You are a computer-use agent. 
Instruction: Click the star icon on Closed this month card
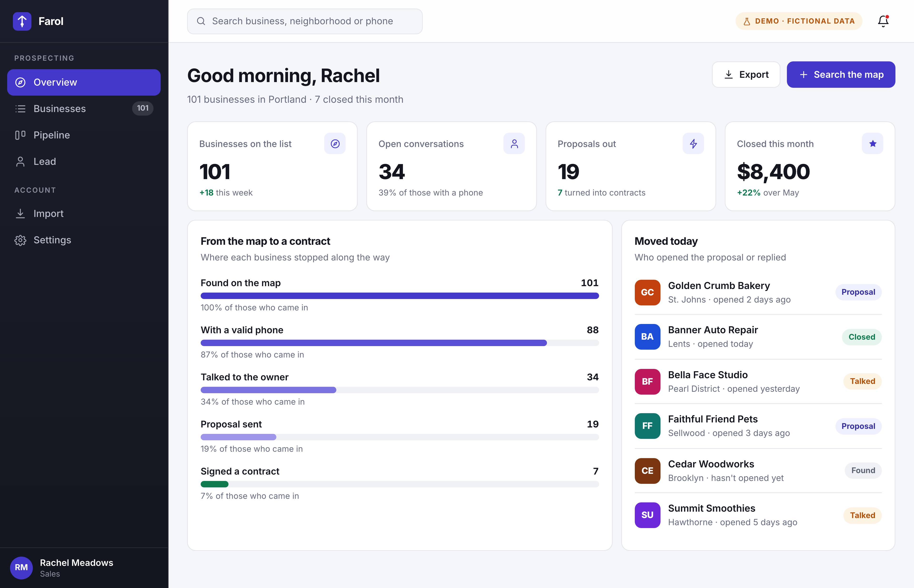coord(872,144)
